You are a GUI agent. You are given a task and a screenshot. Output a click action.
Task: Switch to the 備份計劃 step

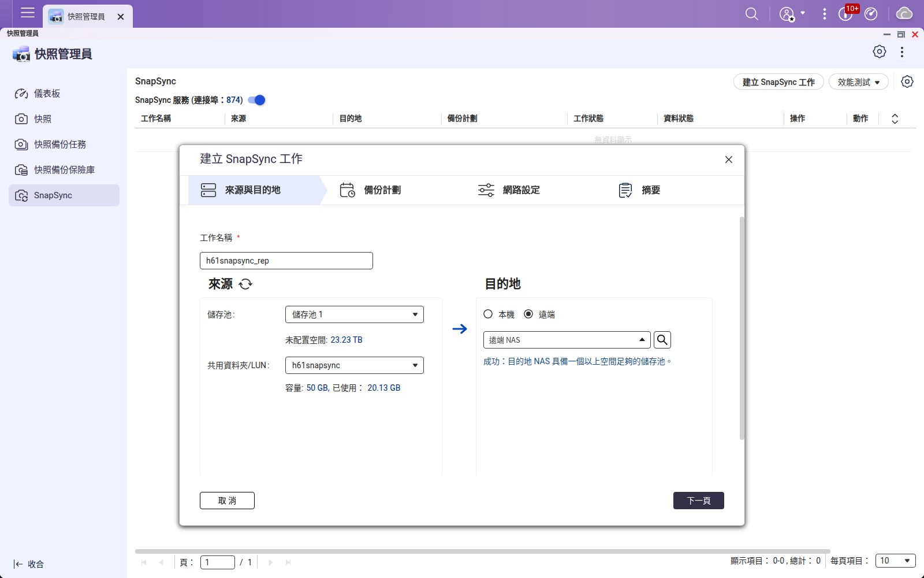click(x=370, y=190)
